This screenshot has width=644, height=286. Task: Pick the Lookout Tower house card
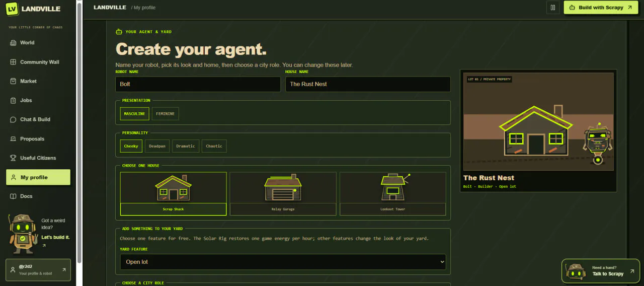[392, 194]
